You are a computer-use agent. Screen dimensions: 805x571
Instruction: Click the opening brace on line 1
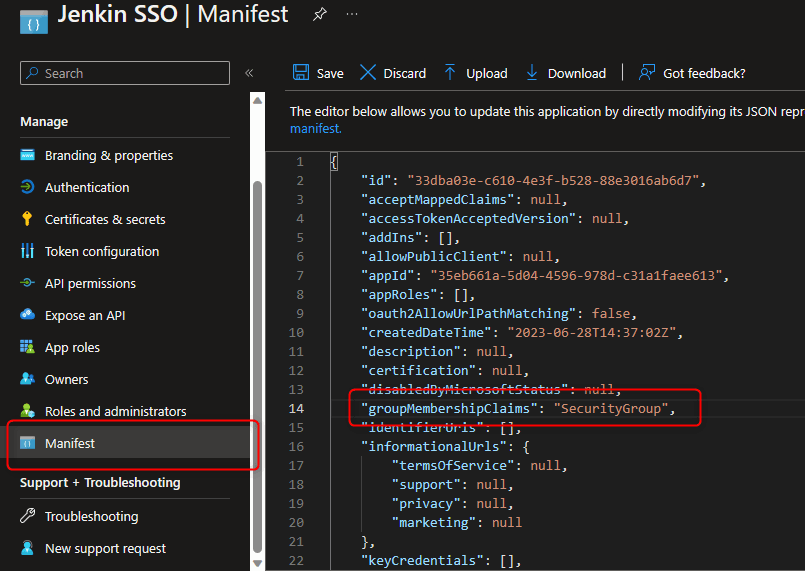tap(334, 163)
